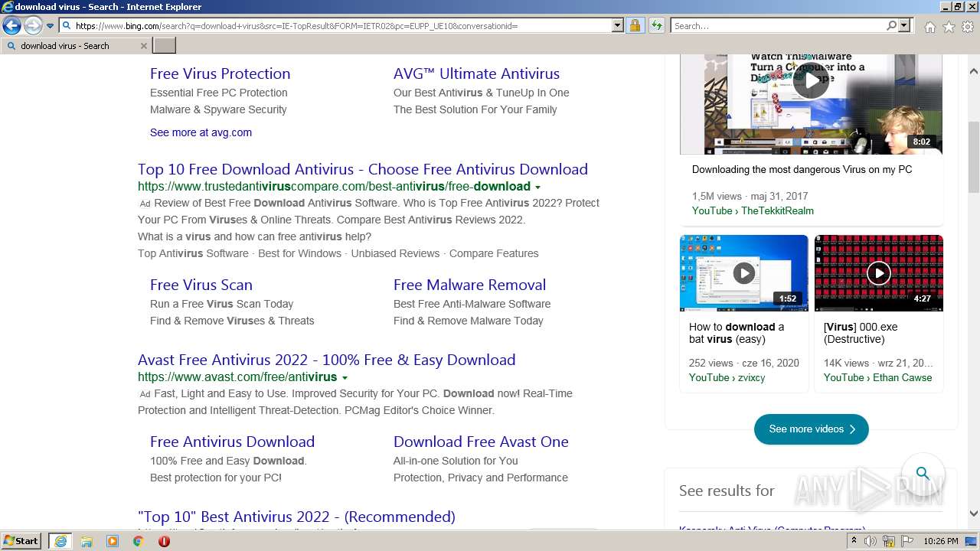This screenshot has width=980, height=551.
Task: Refresh the page with the refresh icon
Action: click(x=656, y=26)
